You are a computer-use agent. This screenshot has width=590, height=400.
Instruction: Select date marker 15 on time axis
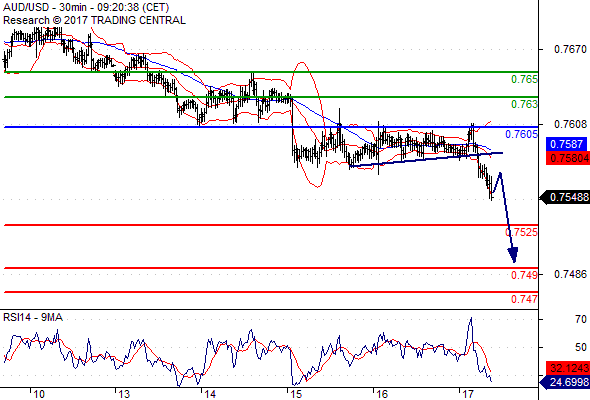(296, 394)
